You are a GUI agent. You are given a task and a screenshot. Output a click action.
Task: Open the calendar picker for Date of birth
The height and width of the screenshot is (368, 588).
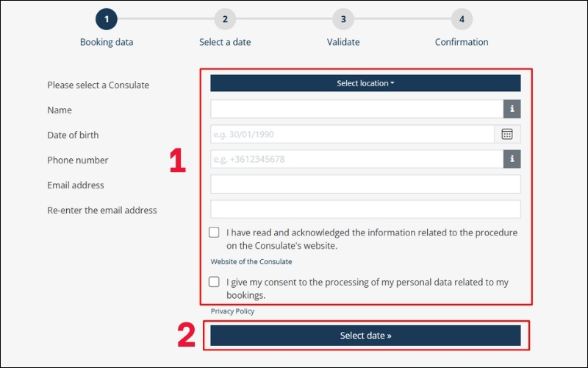507,134
